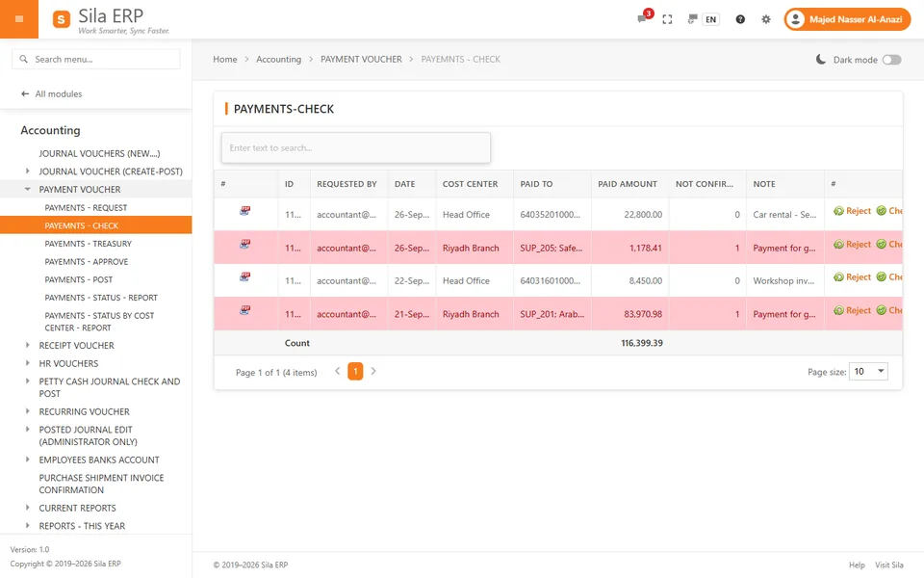
Task: Open details icon for Workshop inv row
Action: [x=245, y=276]
